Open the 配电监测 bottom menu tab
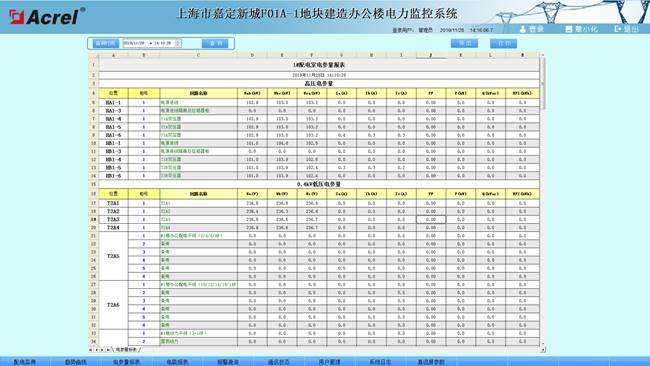The width and height of the screenshot is (650, 366). pos(25,362)
